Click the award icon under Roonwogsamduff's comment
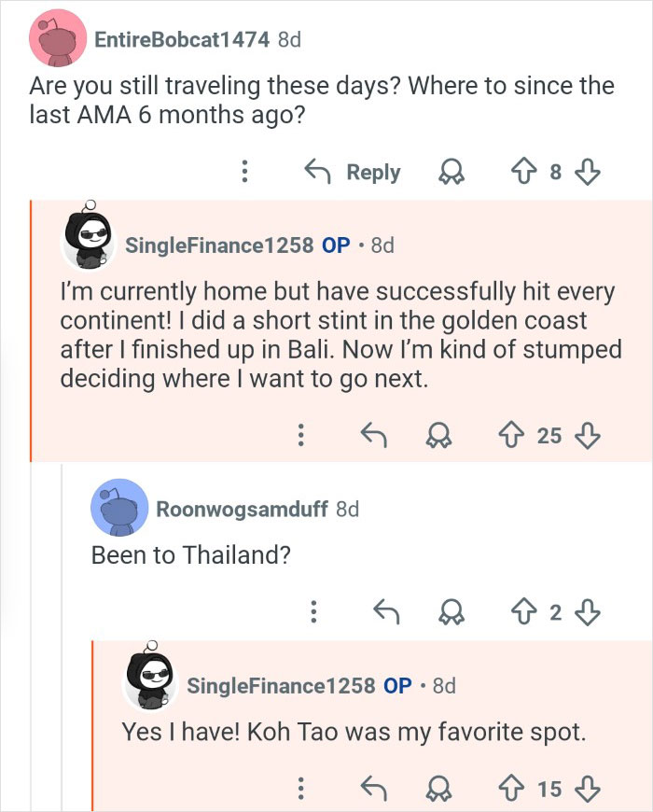Image resolution: width=653 pixels, height=812 pixels. (453, 611)
